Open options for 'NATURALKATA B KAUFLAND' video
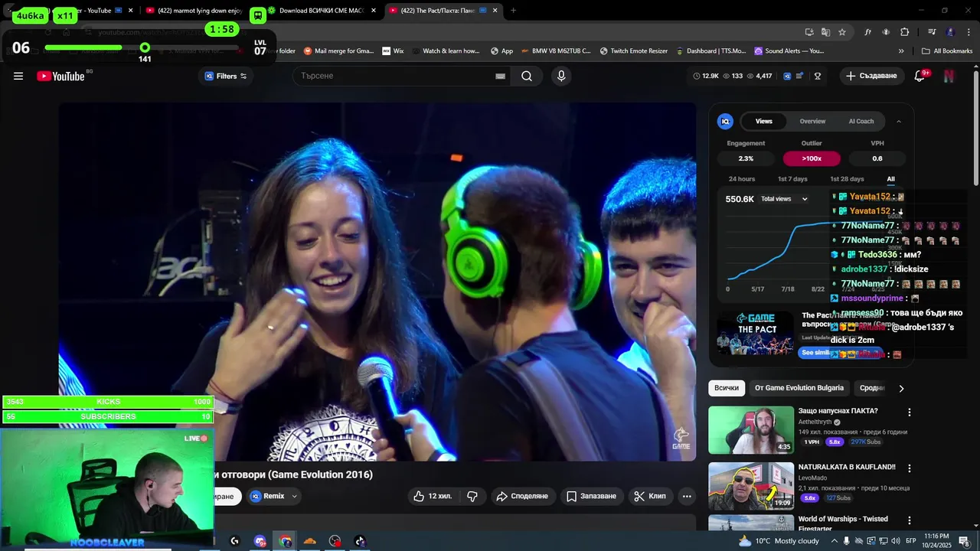Image resolution: width=980 pixels, height=551 pixels. point(910,468)
